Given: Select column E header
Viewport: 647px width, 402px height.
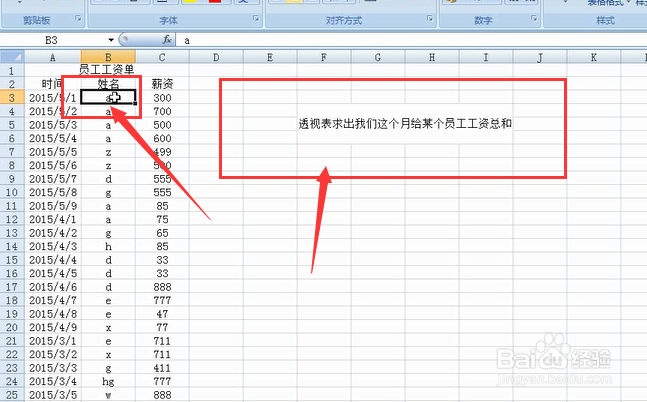Looking at the screenshot, I should pyautogui.click(x=270, y=57).
